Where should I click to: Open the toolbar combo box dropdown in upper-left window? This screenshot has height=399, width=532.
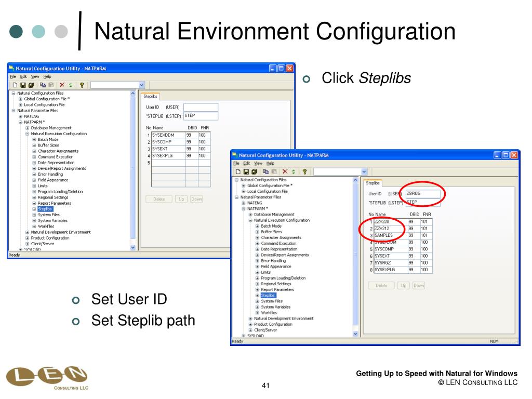click(x=141, y=85)
